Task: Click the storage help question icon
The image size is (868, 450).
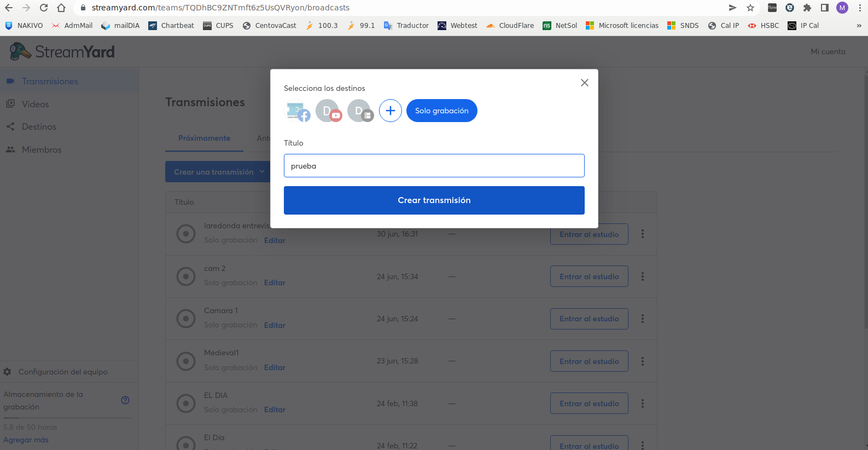Action: 125,400
